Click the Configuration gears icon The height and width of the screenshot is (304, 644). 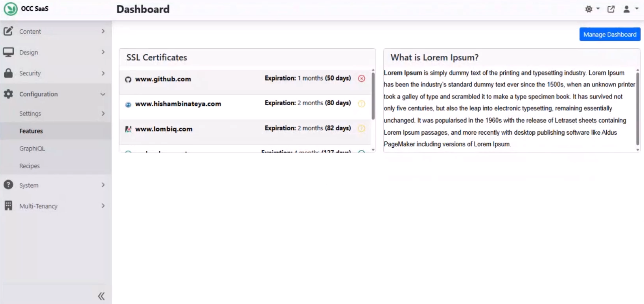click(8, 94)
